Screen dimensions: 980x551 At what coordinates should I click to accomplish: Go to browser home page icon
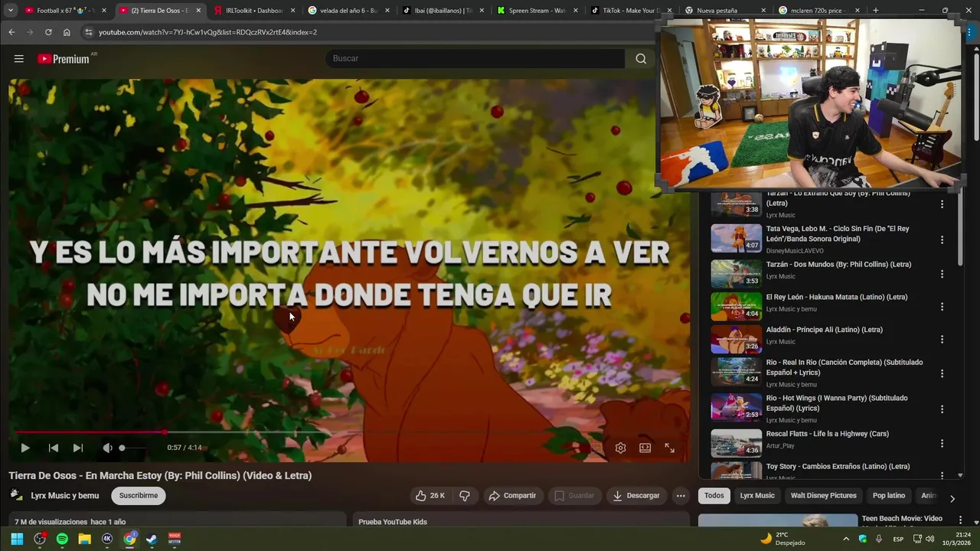pos(67,32)
